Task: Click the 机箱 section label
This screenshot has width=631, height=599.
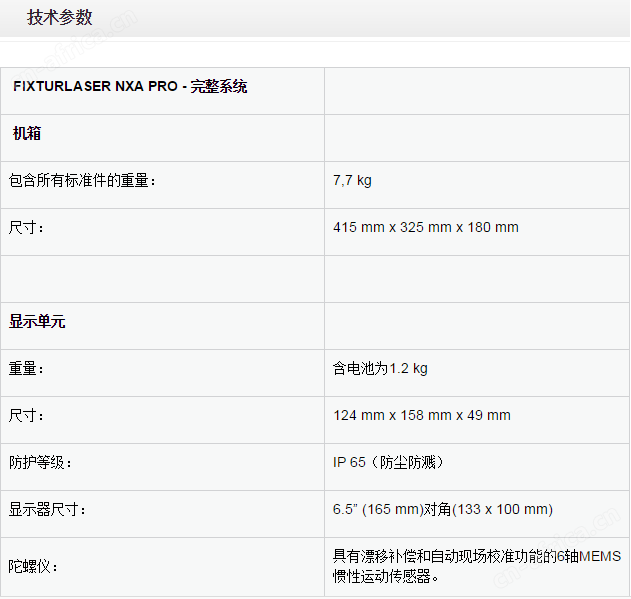Action: [x=27, y=133]
